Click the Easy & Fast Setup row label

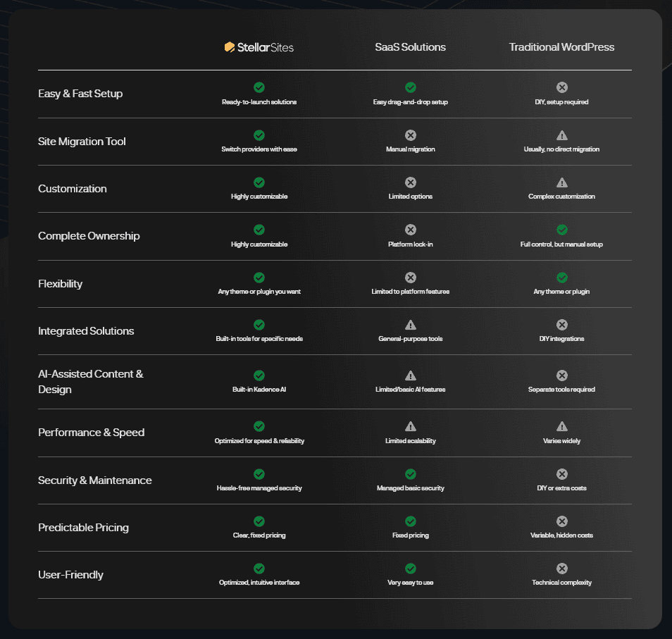click(80, 93)
